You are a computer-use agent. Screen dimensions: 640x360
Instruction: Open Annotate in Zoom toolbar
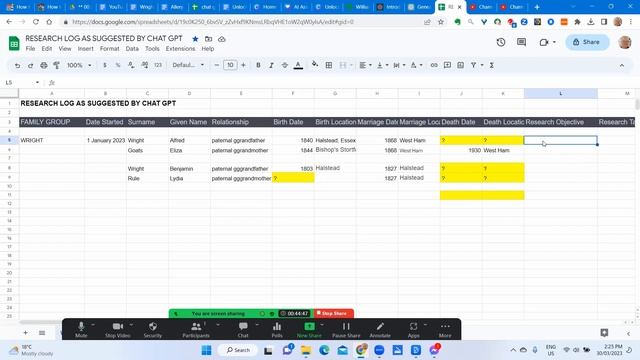tap(380, 329)
